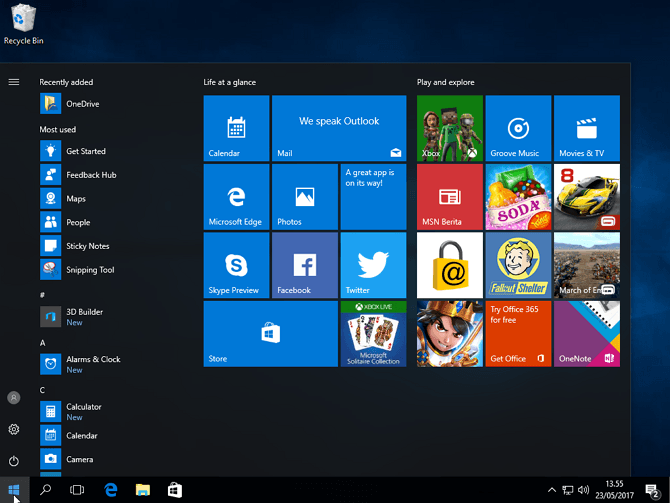Screen dimensions: 670x503
Task: Open the Microsoft Solitaire Collection tile
Action: coord(373,334)
